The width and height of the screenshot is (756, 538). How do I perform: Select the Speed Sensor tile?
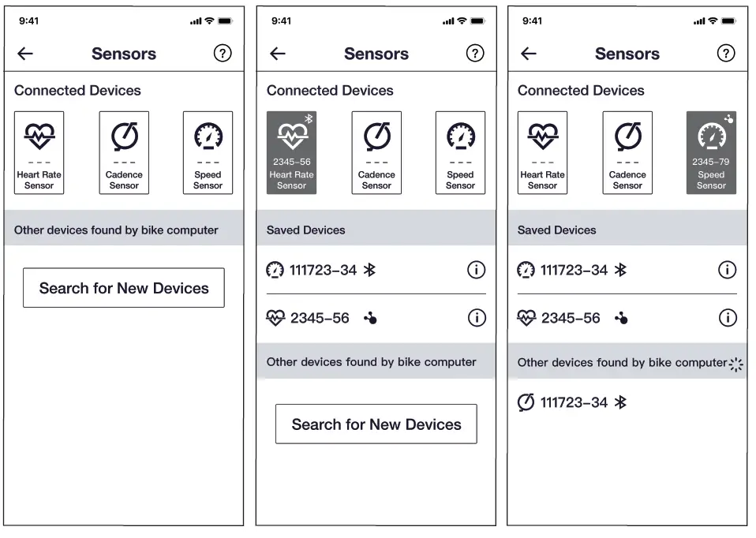(208, 153)
